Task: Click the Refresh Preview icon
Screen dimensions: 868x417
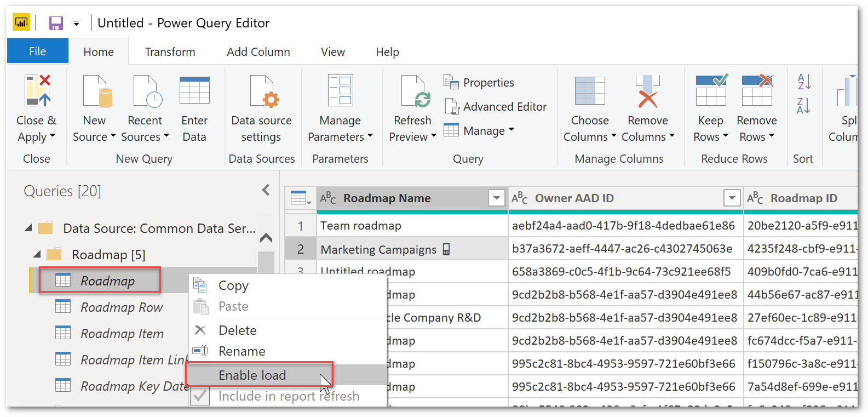Action: click(x=415, y=91)
